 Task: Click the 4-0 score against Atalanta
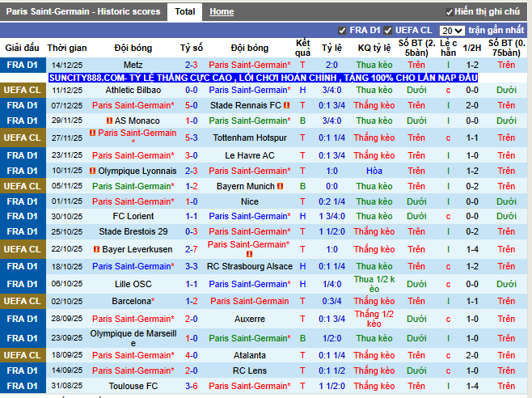(192, 355)
